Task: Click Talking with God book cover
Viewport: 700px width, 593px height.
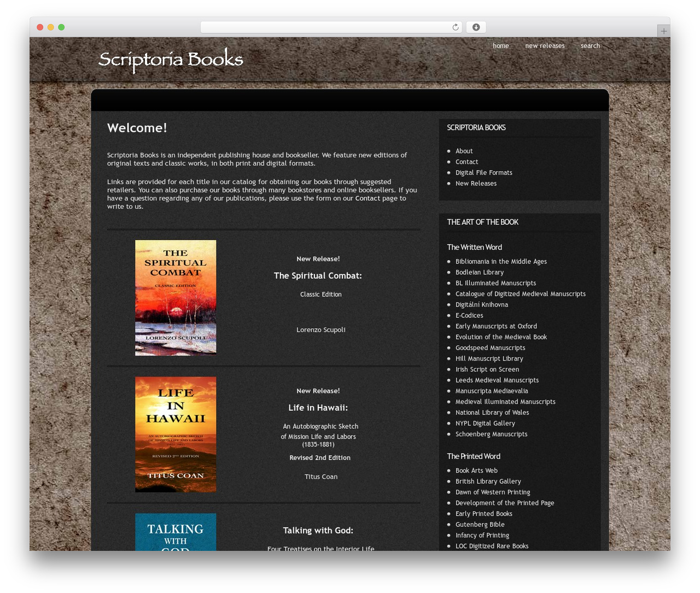Action: tap(176, 532)
